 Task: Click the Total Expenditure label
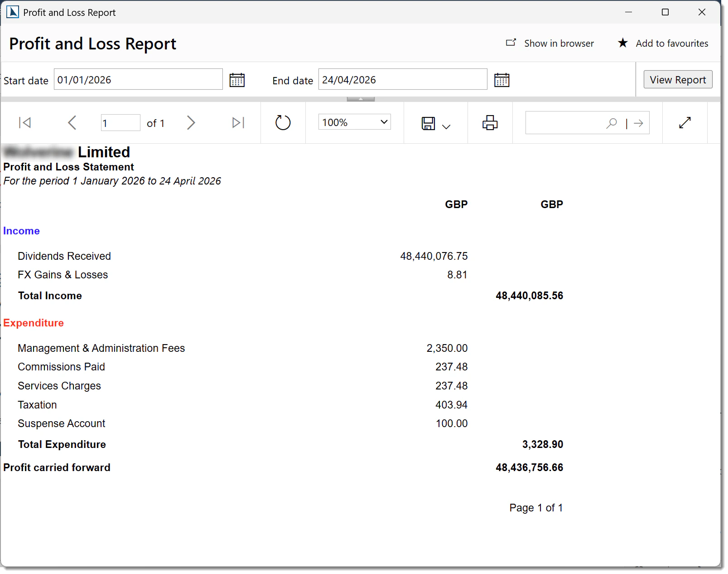pyautogui.click(x=62, y=444)
